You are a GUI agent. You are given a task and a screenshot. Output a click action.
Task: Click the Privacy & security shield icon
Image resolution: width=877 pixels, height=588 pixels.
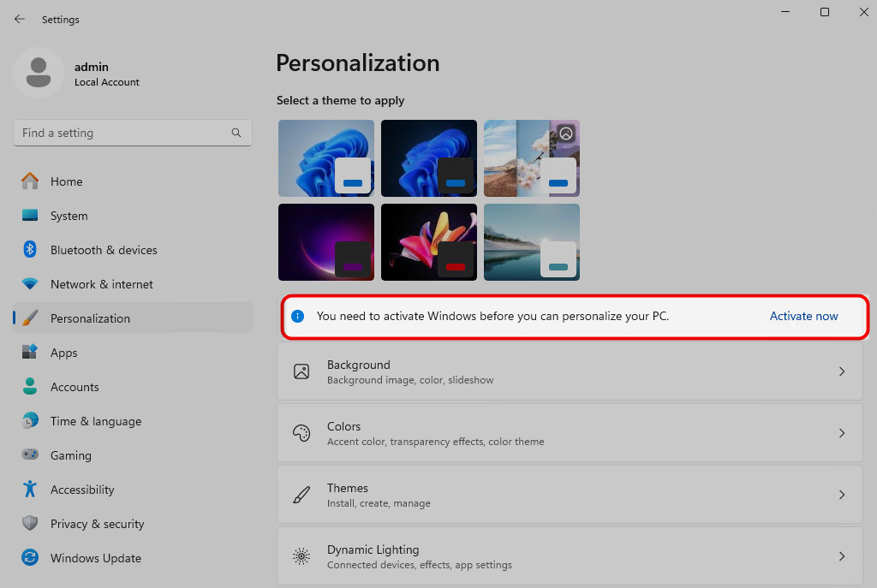(x=30, y=524)
